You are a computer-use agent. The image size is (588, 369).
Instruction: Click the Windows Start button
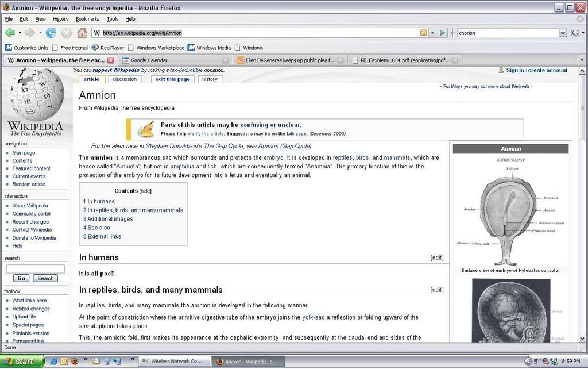point(22,361)
